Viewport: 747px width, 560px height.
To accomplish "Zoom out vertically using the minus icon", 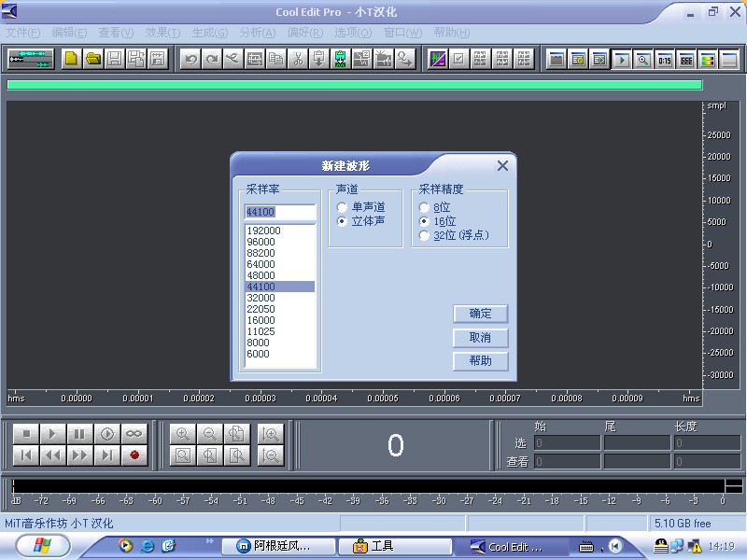I will tap(270, 455).
